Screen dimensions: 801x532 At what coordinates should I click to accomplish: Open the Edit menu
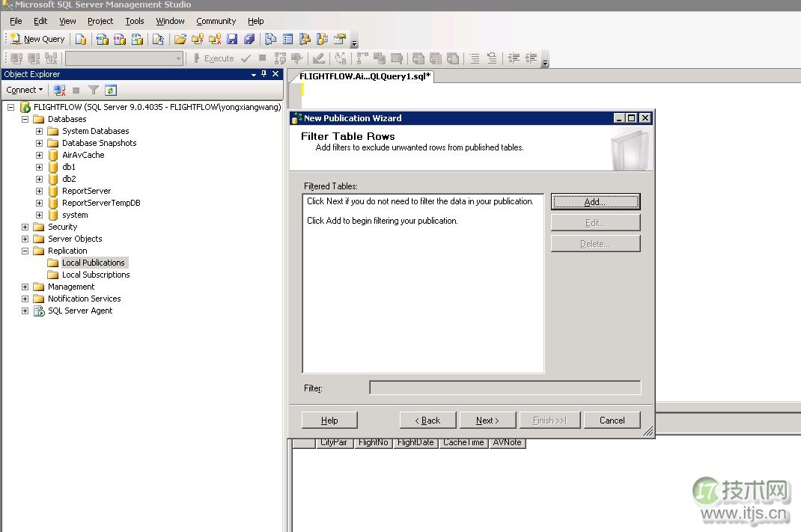tap(40, 21)
